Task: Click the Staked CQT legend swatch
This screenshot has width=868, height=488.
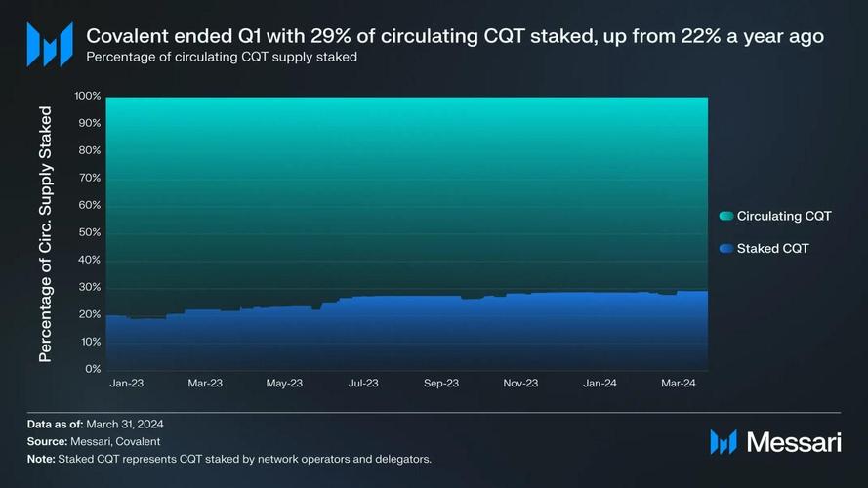Action: pos(726,249)
